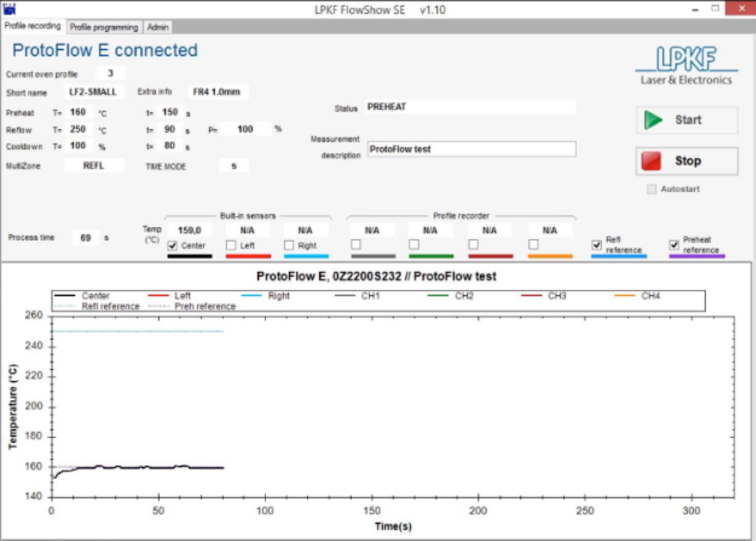Click the Center temperature reading 159,0

(189, 230)
